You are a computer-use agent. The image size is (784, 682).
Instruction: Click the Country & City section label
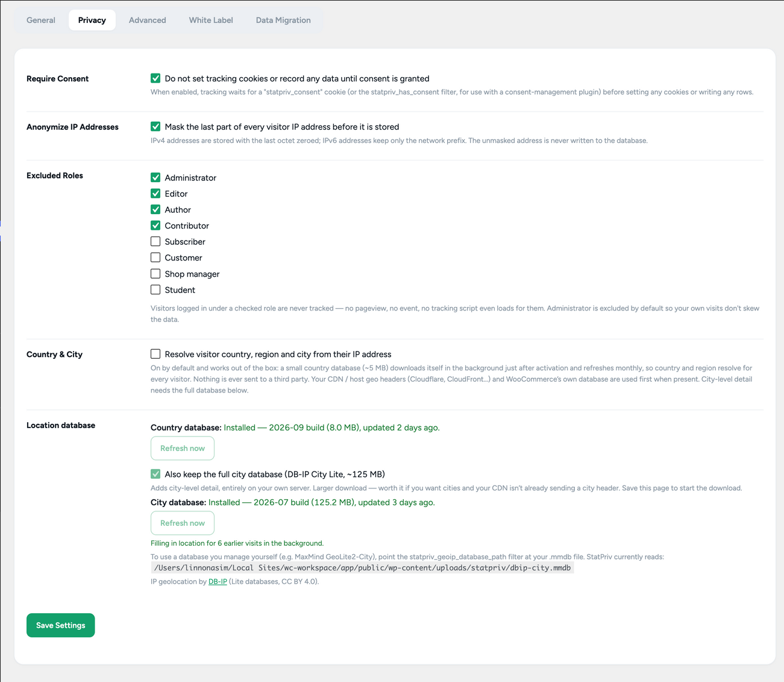(54, 354)
